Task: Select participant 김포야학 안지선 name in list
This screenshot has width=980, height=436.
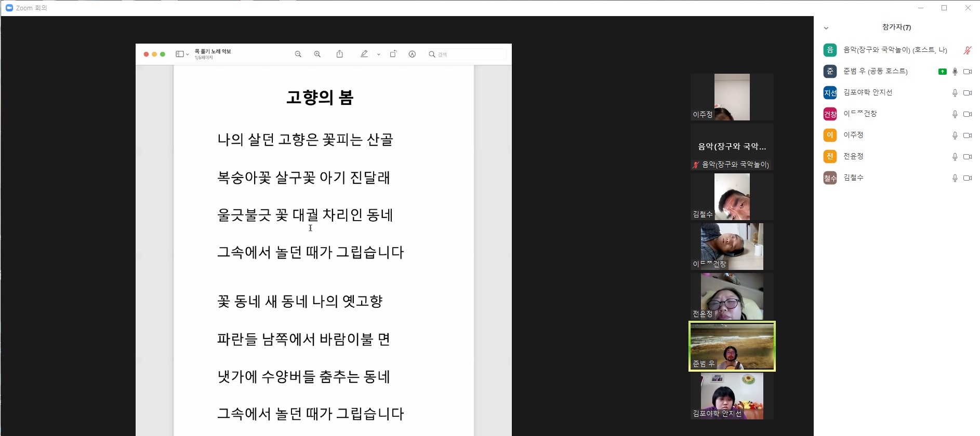Action: click(867, 92)
